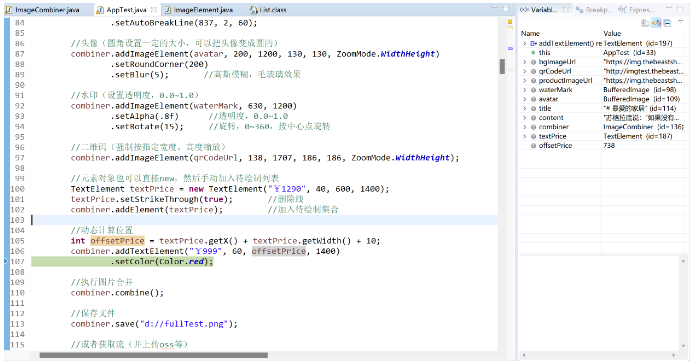Image resolution: width=694 pixels, height=364 pixels.
Task: Click ZoomMode.WidthHeight on line 87
Action: pos(386,54)
